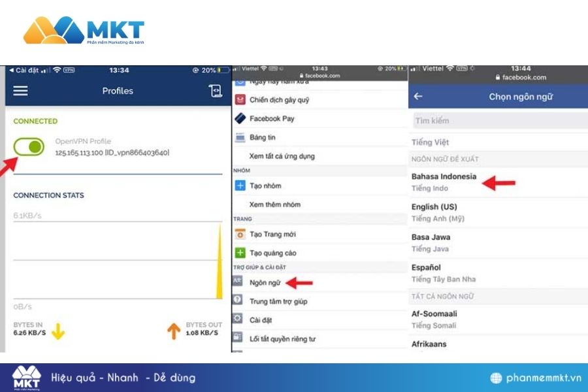Image resolution: width=588 pixels, height=392 pixels.
Task: Click the Tìm kiếm language search field
Action: [500, 121]
